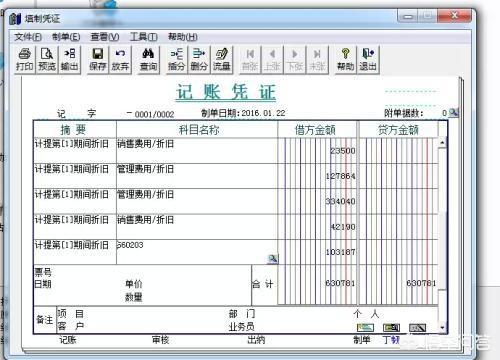Click scrollbar down arrow of voucher table

click(442, 328)
